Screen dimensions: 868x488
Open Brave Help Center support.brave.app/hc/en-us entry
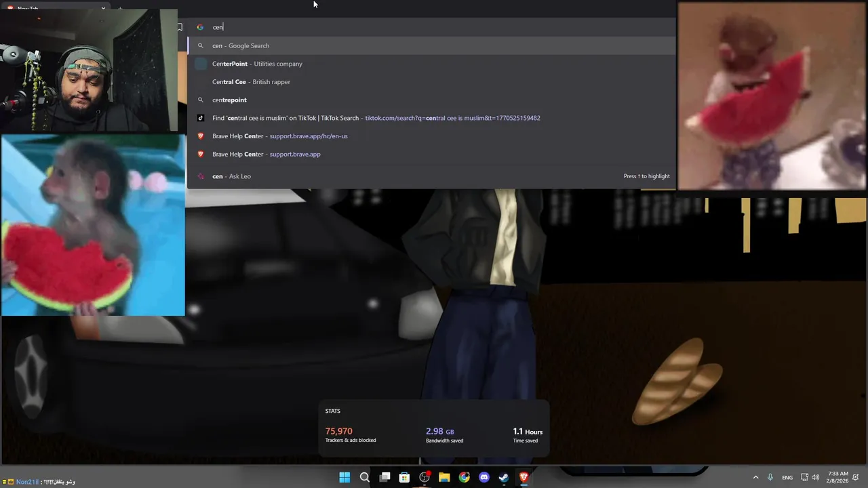click(432, 136)
